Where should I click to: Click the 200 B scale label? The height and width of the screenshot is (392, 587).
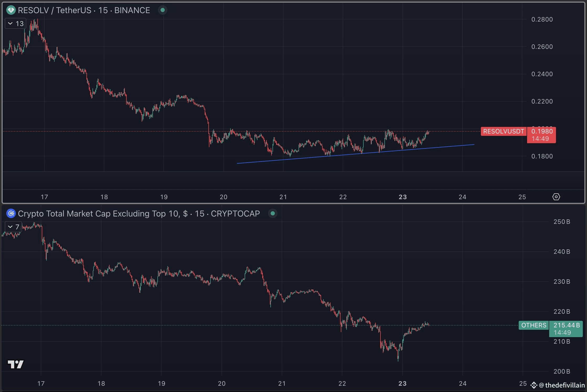point(562,372)
